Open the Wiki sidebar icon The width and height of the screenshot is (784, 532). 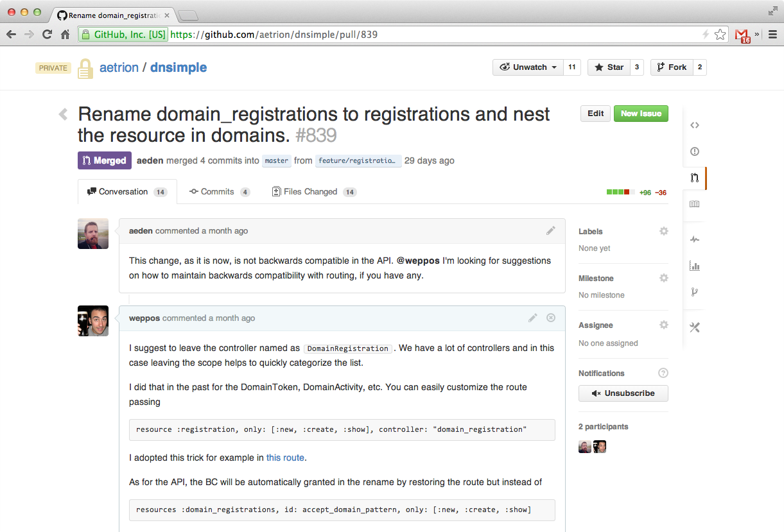(695, 204)
